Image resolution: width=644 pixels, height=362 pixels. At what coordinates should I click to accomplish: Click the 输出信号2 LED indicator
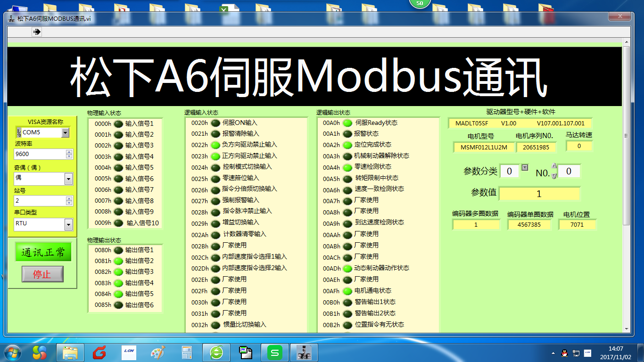click(118, 261)
